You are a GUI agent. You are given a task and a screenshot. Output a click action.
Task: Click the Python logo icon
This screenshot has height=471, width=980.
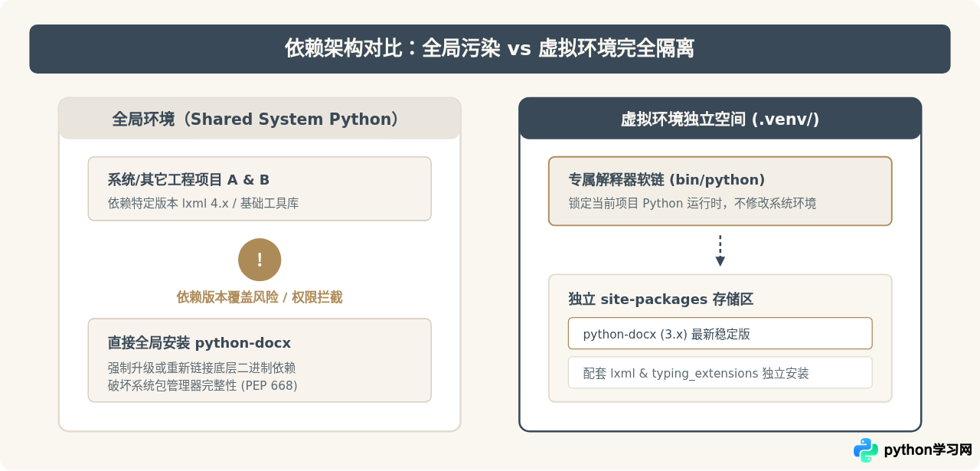(866, 450)
